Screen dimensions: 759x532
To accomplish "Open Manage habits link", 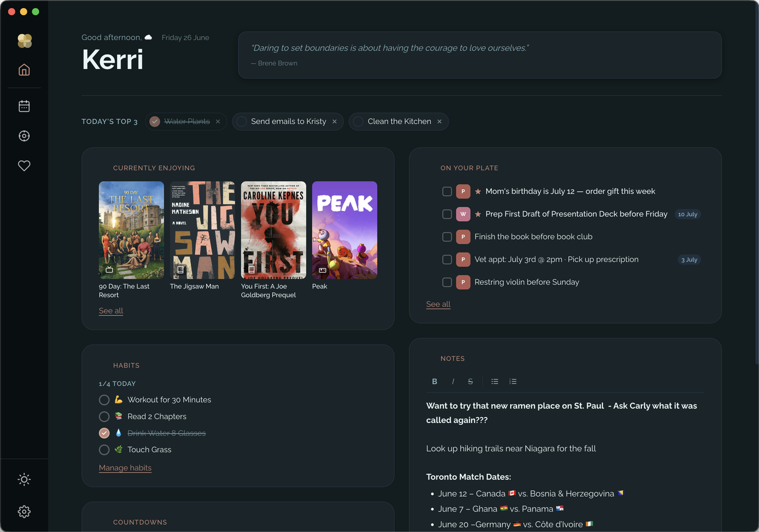I will (x=125, y=468).
